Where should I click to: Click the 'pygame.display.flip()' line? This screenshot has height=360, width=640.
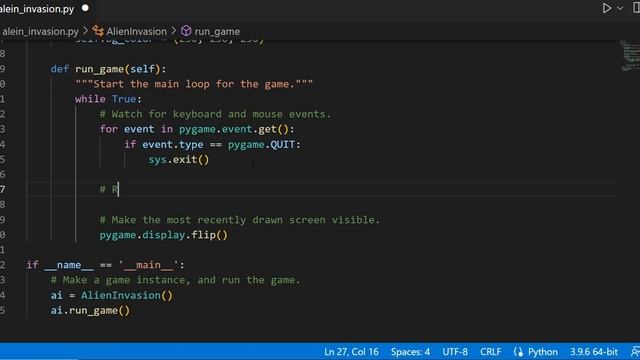pyautogui.click(x=163, y=235)
